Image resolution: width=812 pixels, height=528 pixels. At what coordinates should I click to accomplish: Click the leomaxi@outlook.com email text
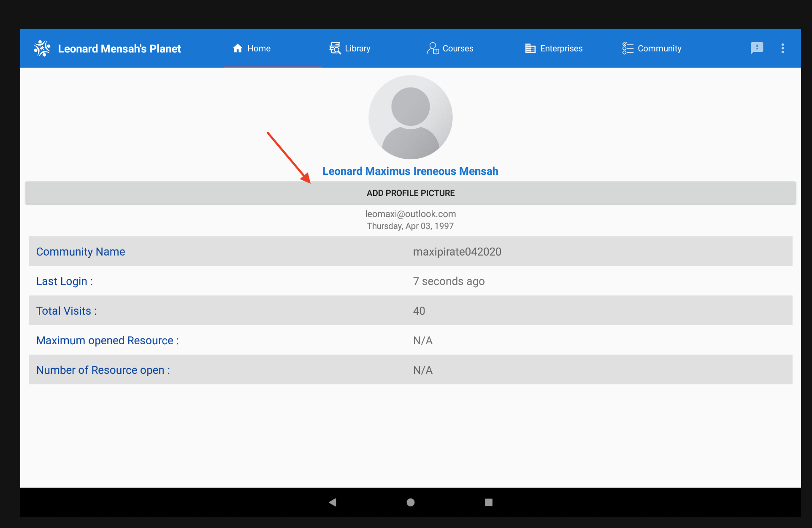click(x=410, y=214)
